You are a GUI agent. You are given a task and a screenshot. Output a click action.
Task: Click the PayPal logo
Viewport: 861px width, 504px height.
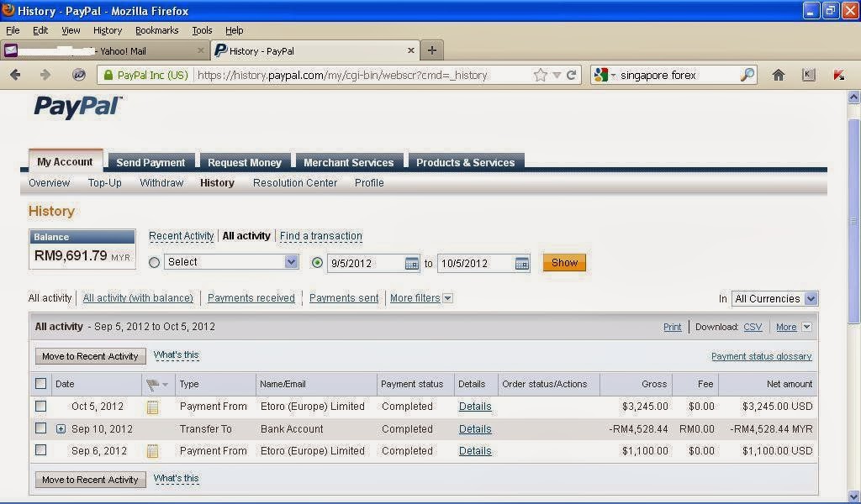coord(77,107)
